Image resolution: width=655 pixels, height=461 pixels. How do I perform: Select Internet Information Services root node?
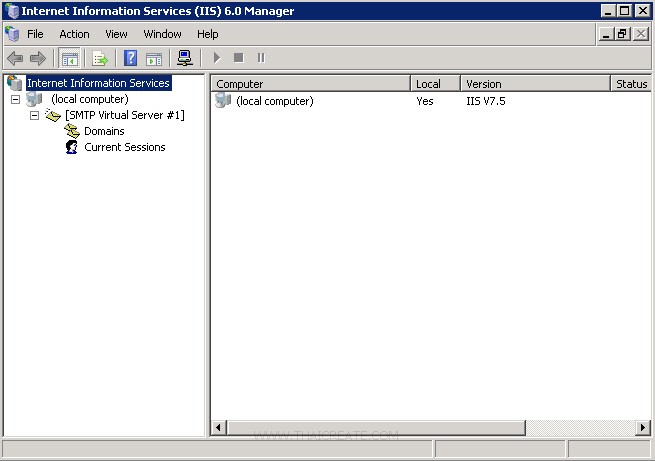tap(99, 83)
